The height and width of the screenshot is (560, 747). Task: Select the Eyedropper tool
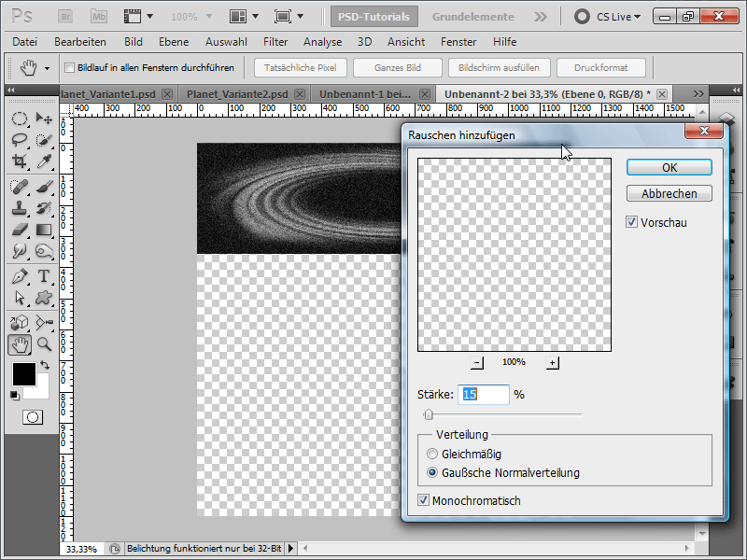click(44, 161)
